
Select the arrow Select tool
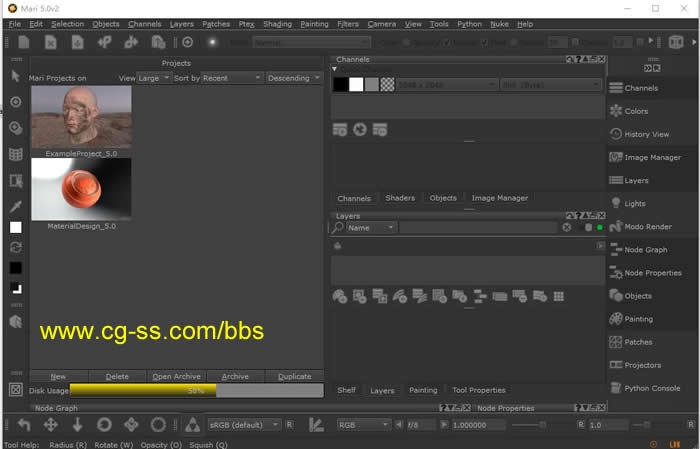[15, 76]
